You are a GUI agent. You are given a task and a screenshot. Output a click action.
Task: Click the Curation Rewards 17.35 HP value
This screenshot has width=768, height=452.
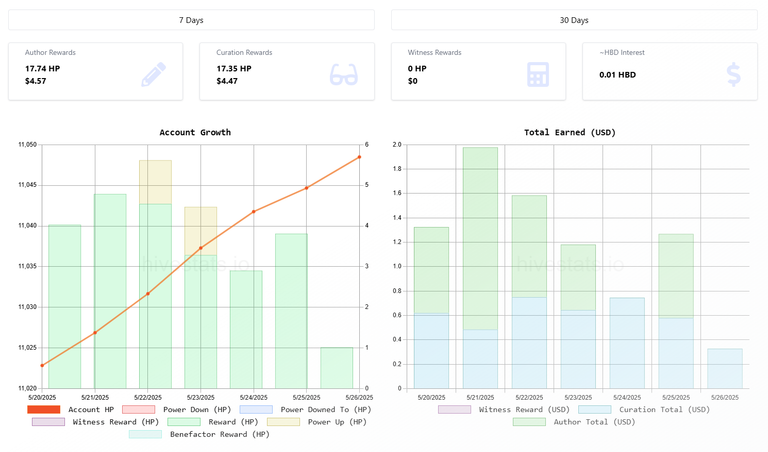tap(234, 69)
